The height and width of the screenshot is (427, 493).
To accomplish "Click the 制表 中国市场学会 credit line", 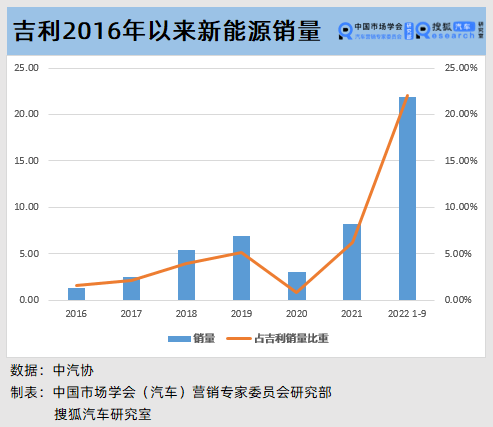I will click(x=171, y=392).
